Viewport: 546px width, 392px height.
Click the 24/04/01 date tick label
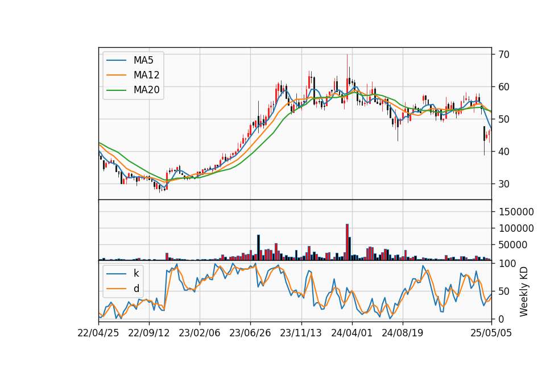coord(351,333)
